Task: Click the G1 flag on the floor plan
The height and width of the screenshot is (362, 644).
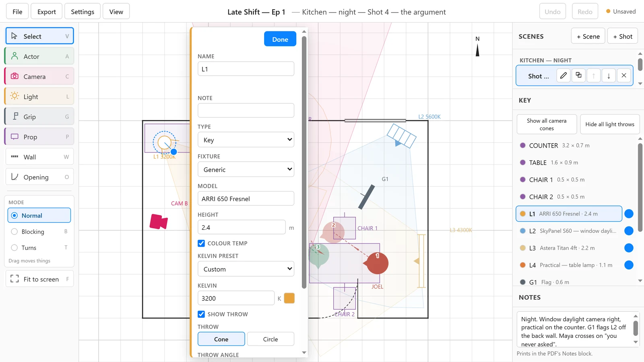Action: click(367, 197)
